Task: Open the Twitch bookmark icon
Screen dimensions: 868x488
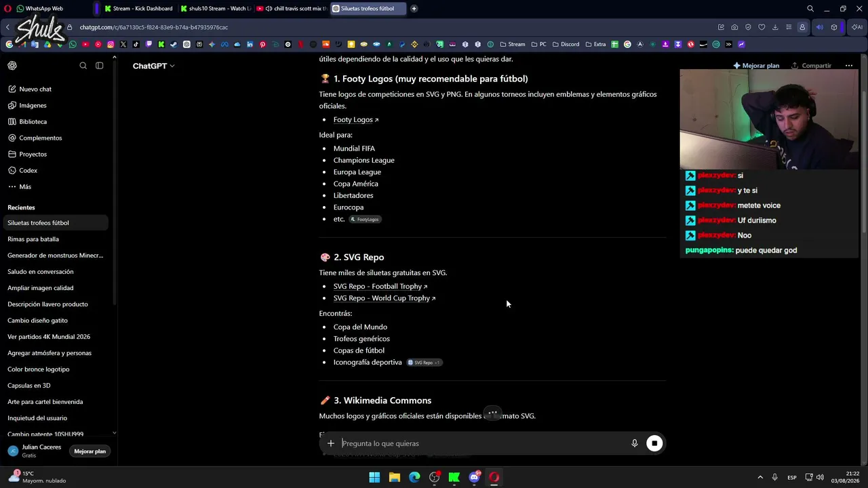Action: click(149, 45)
